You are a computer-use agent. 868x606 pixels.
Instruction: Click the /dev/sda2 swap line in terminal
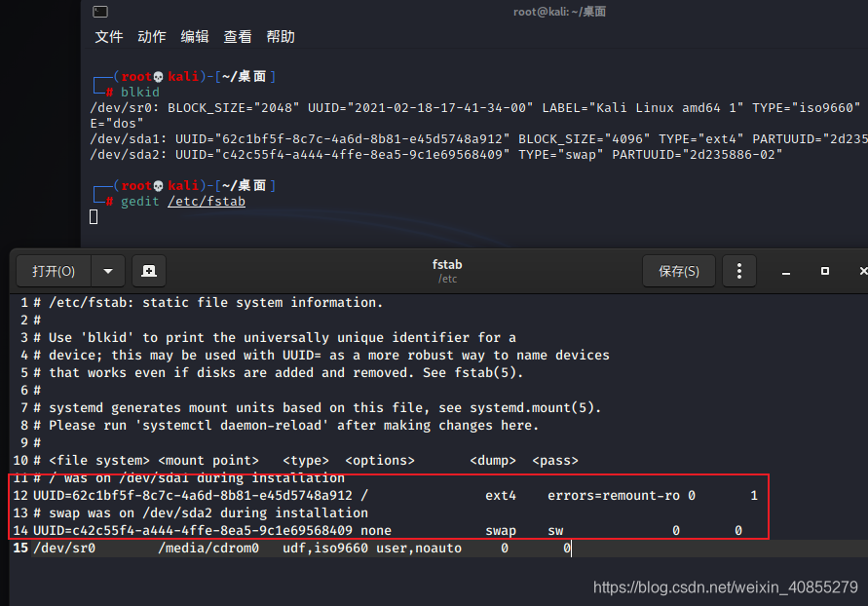436,154
